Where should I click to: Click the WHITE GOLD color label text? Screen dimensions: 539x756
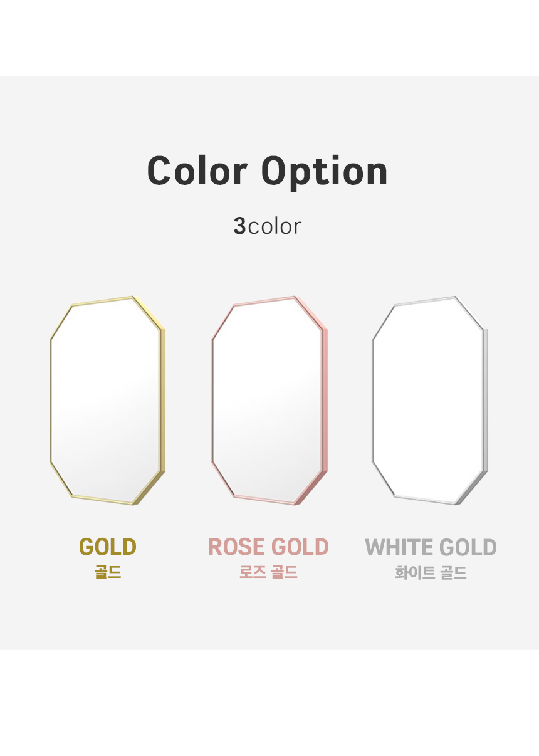(x=431, y=547)
